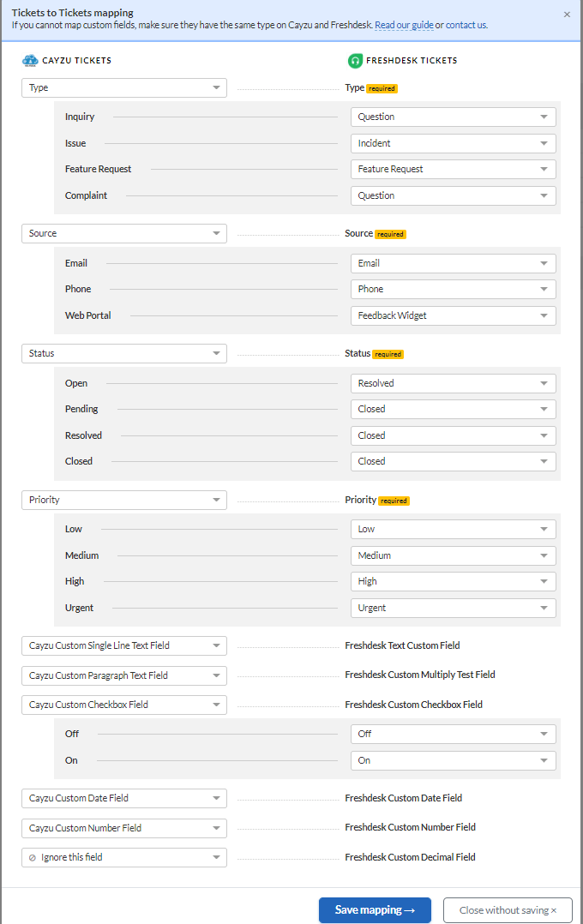This screenshot has width=583, height=924.
Task: Open the dropdown for Medium priority
Action: [x=454, y=555]
